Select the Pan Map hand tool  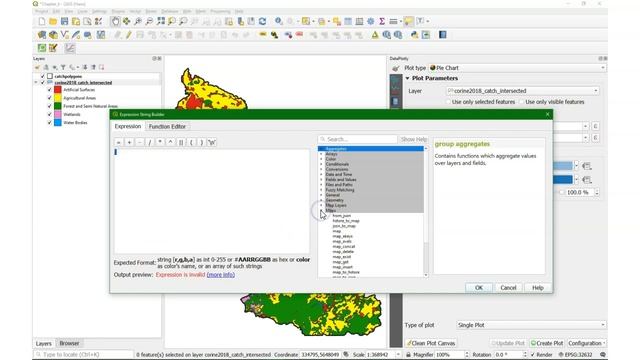[116, 21]
